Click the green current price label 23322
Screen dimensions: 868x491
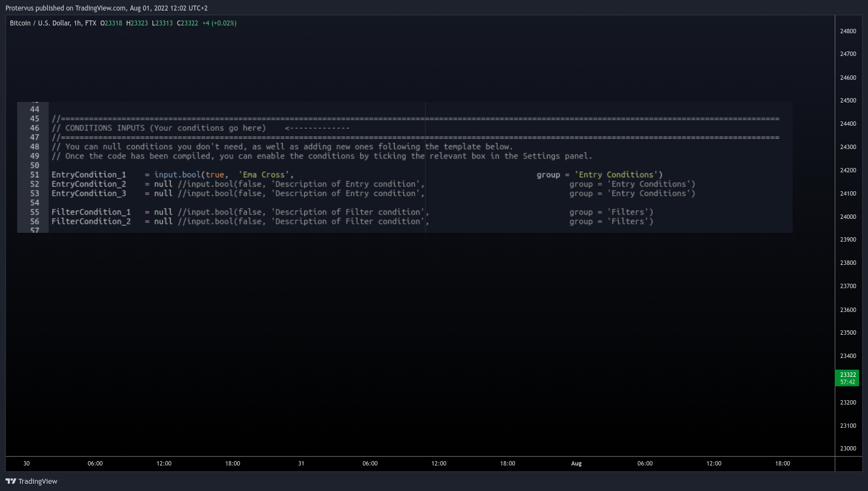pos(847,378)
